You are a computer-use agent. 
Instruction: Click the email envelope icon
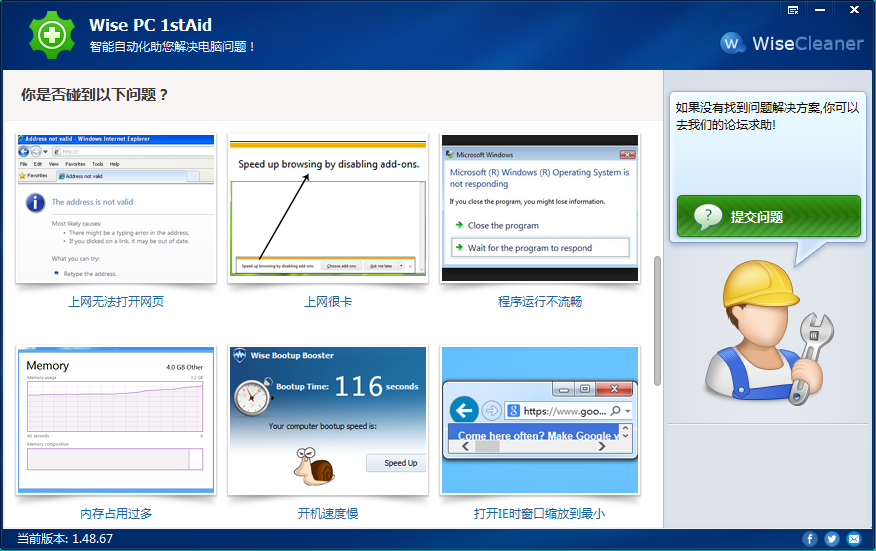pyautogui.click(x=854, y=539)
